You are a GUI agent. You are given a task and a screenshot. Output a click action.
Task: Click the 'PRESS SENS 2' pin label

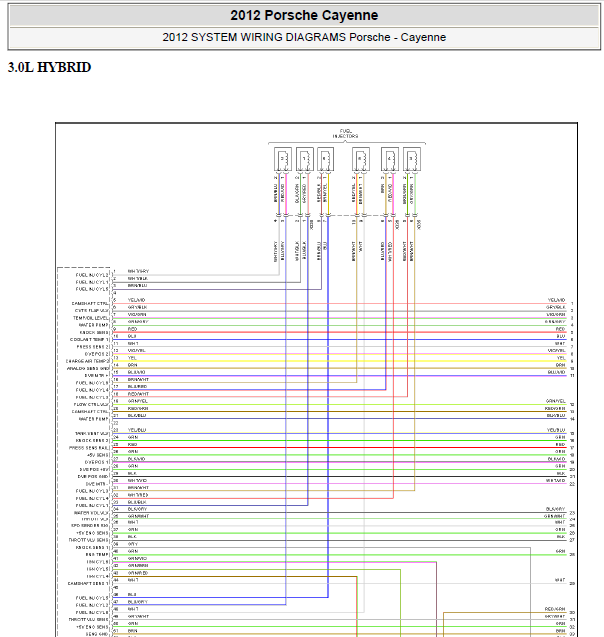[93, 347]
